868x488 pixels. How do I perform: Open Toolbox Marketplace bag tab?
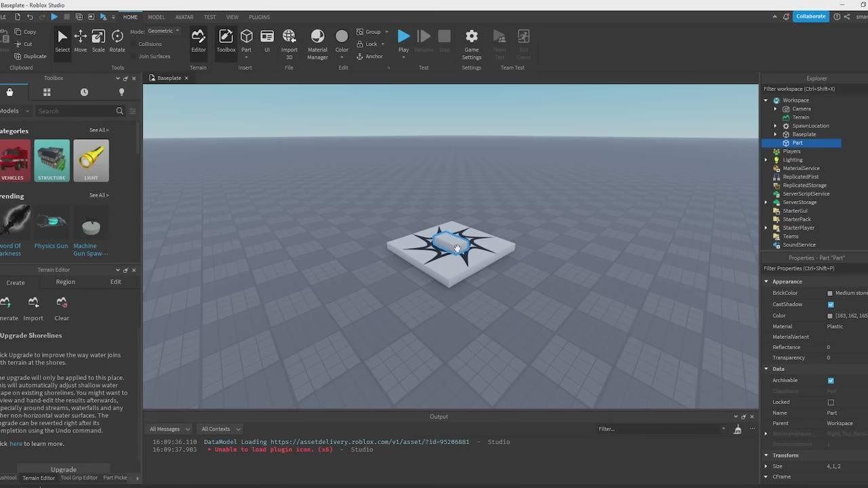pyautogui.click(x=9, y=92)
